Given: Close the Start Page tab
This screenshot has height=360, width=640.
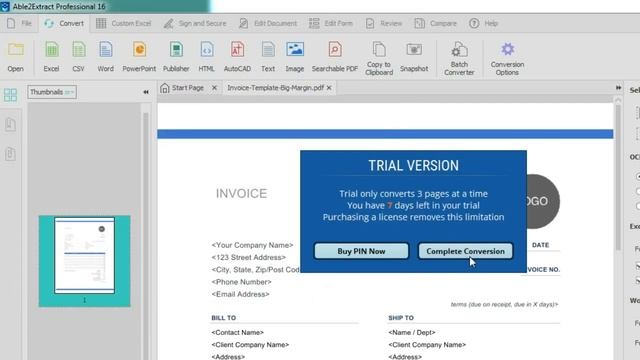Looking at the screenshot, I should tap(214, 88).
